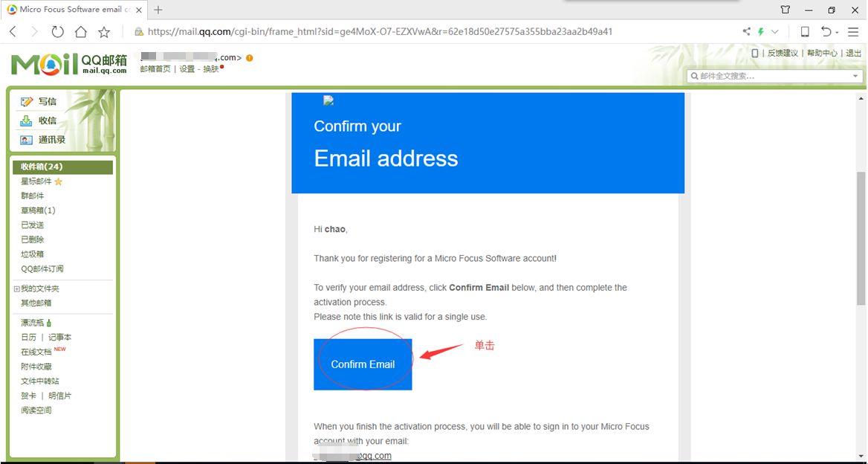Screen dimensions: 868x464
Task: Bookmark page with the star icon
Action: (104, 32)
